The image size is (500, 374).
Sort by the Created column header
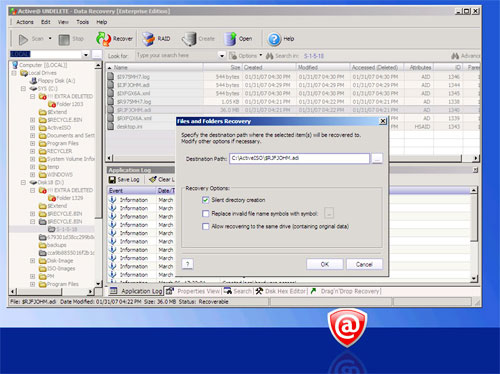269,67
